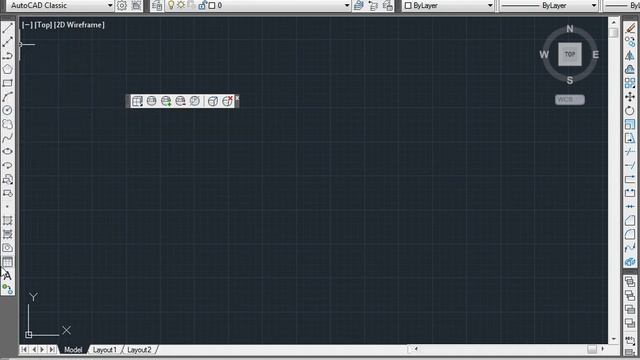This screenshot has width=640, height=360.
Task: Select the Fillet tool
Action: [x=630, y=234]
